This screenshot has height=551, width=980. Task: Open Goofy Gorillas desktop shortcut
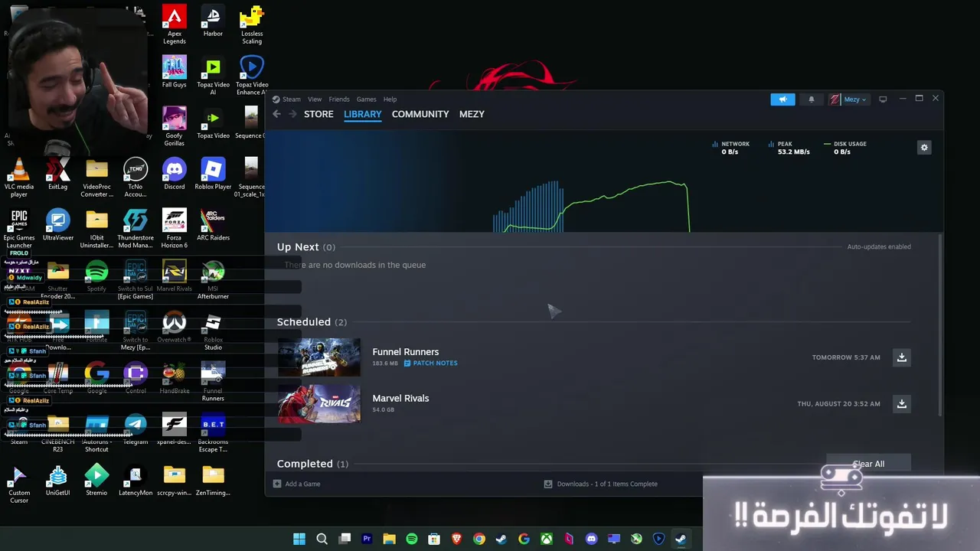pyautogui.click(x=175, y=127)
